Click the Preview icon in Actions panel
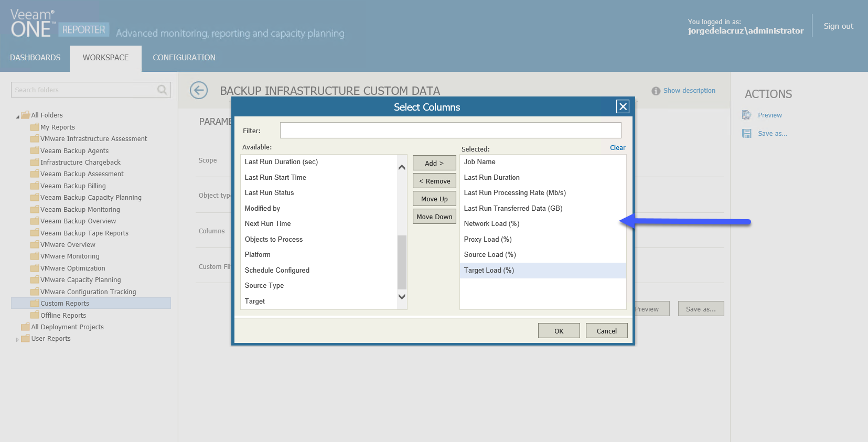The image size is (868, 442). pos(746,115)
